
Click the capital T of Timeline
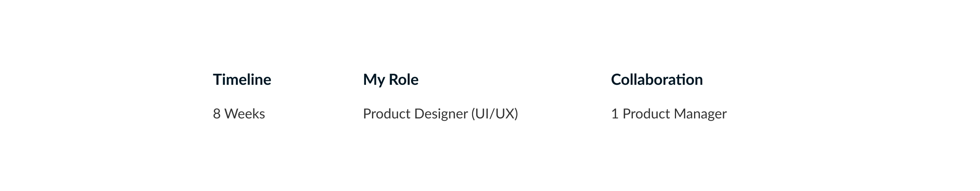click(217, 79)
